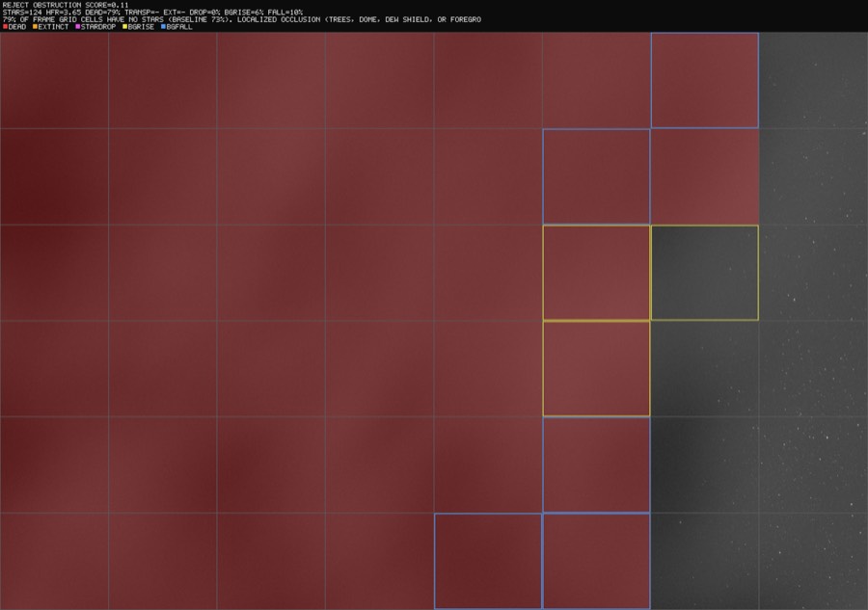Click the 'FALL=10%' statistic
Screen dimensions: 868x610
click(285, 13)
